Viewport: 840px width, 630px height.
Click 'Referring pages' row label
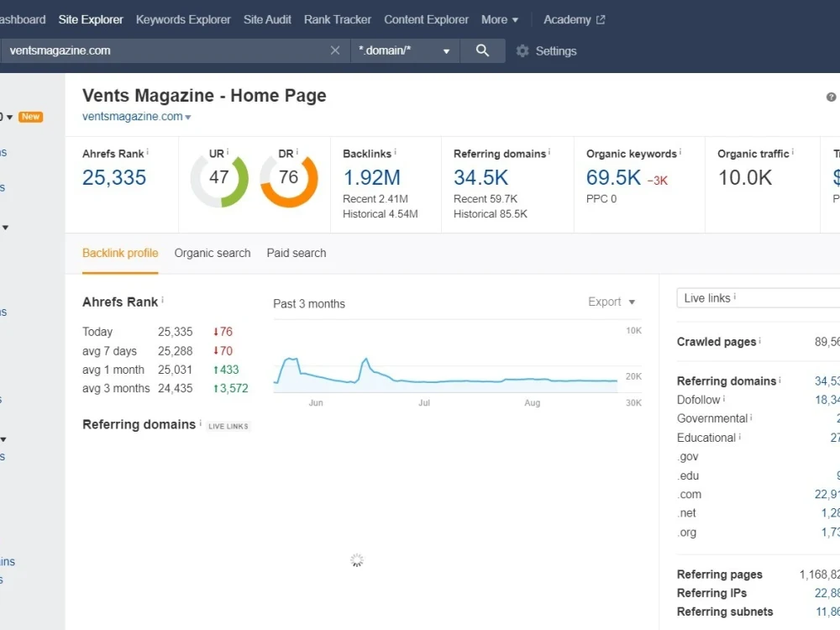click(720, 575)
